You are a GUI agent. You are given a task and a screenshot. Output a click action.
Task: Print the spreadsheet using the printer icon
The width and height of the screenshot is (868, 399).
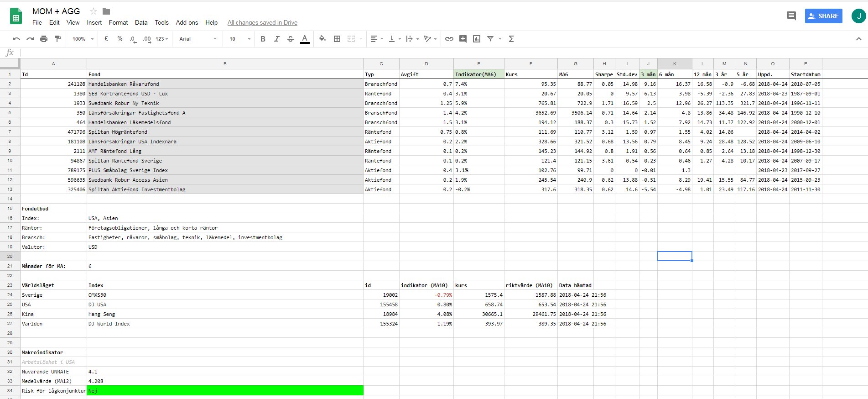pyautogui.click(x=44, y=39)
